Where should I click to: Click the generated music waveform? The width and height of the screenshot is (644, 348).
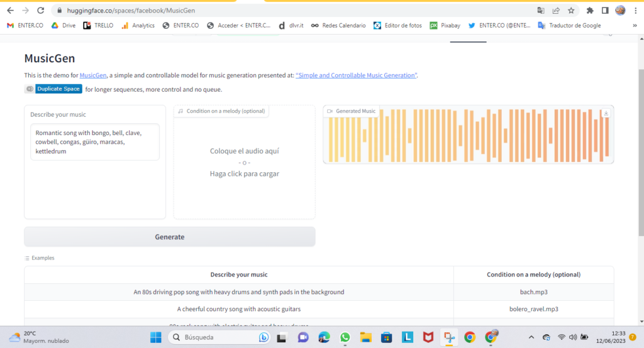pyautogui.click(x=468, y=136)
